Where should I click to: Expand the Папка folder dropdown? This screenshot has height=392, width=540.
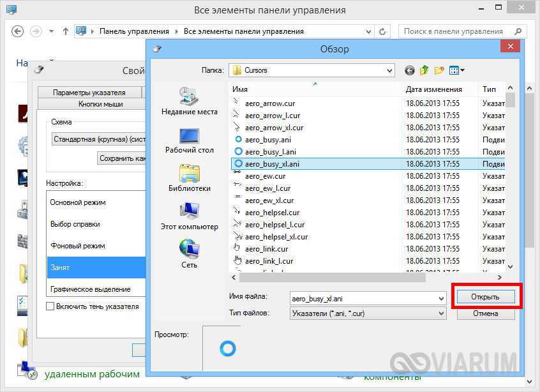coord(389,70)
